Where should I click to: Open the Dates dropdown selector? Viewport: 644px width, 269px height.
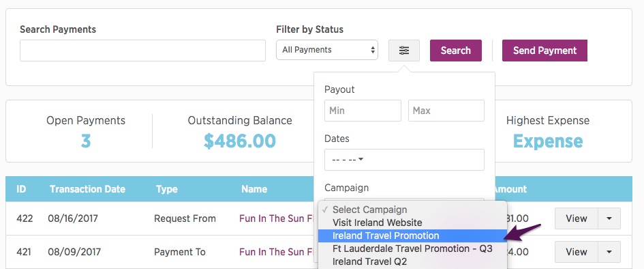404,160
